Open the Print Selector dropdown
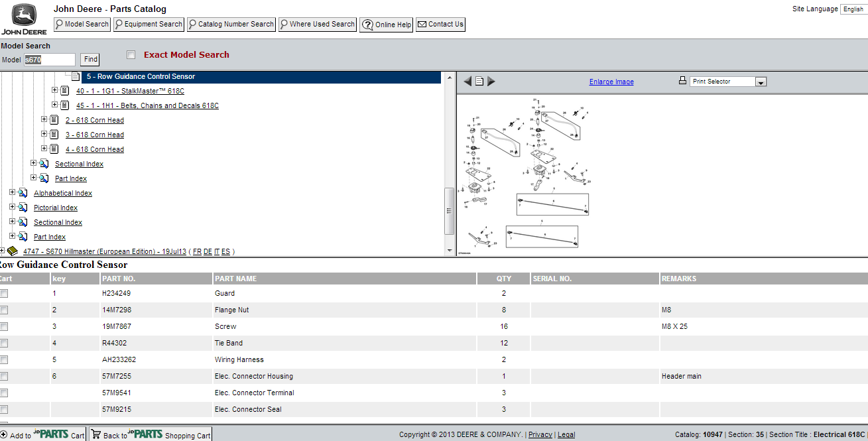 (x=728, y=82)
